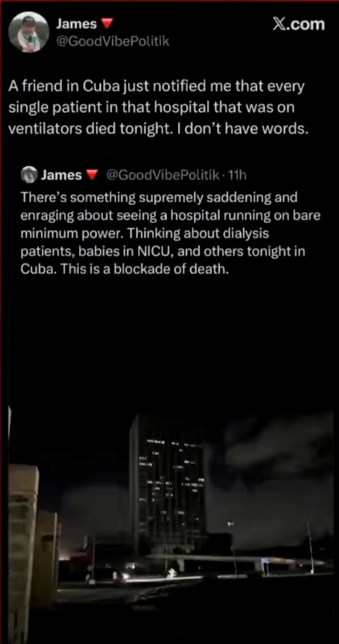Image resolution: width=339 pixels, height=644 pixels.
Task: Open the 11h timestamp link
Action: [x=237, y=175]
